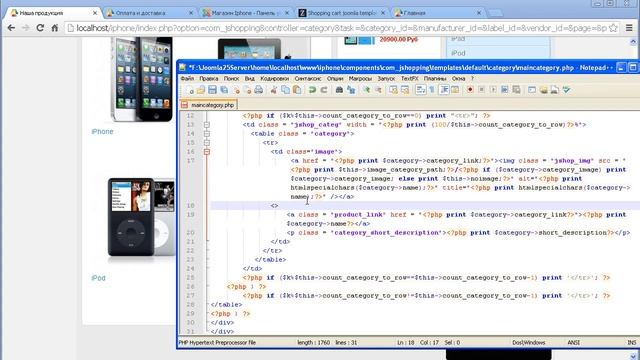The image size is (640, 360).
Task: Copy selection using toolbar copy icon
Action: coord(285,90)
